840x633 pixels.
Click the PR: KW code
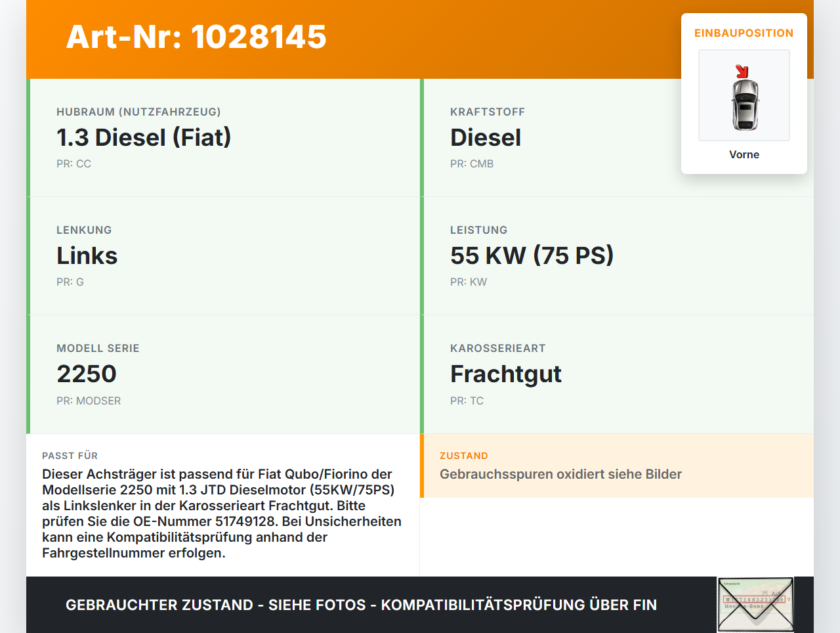coord(469,282)
